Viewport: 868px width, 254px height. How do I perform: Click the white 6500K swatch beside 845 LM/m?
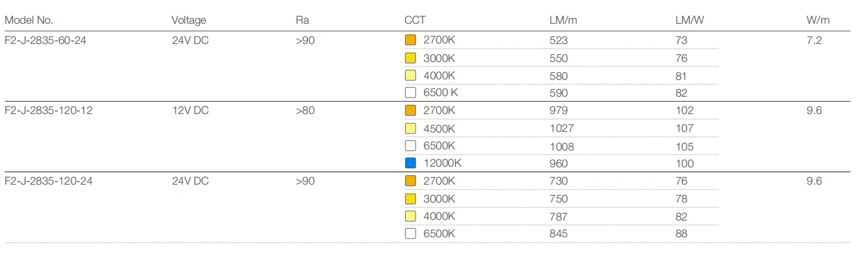pyautogui.click(x=410, y=234)
